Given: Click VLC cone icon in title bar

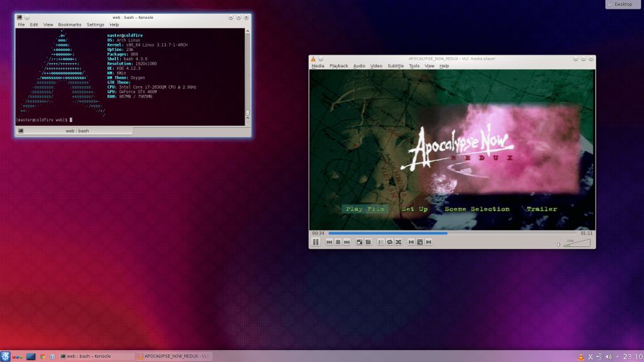Looking at the screenshot, I should coord(313,58).
